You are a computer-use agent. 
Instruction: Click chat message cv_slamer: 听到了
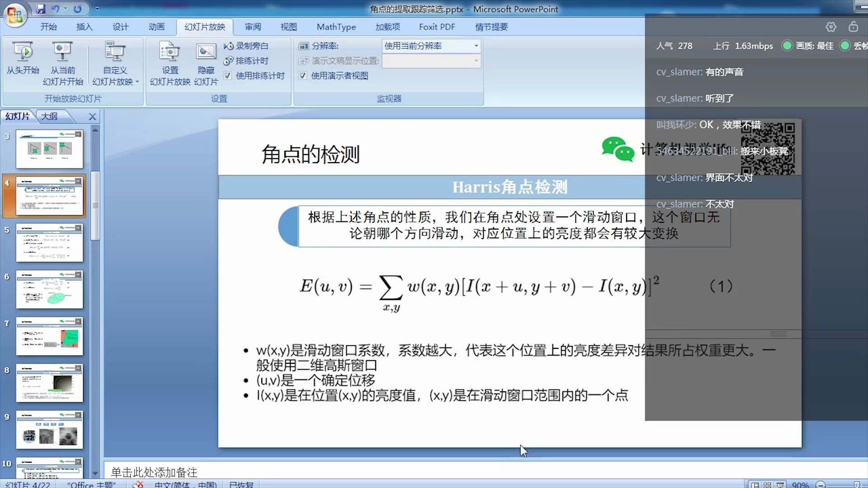695,98
